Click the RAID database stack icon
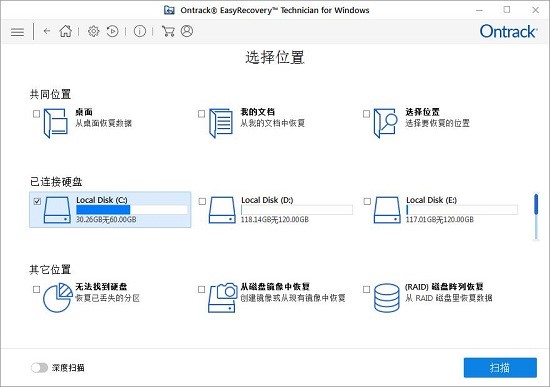 387,298
